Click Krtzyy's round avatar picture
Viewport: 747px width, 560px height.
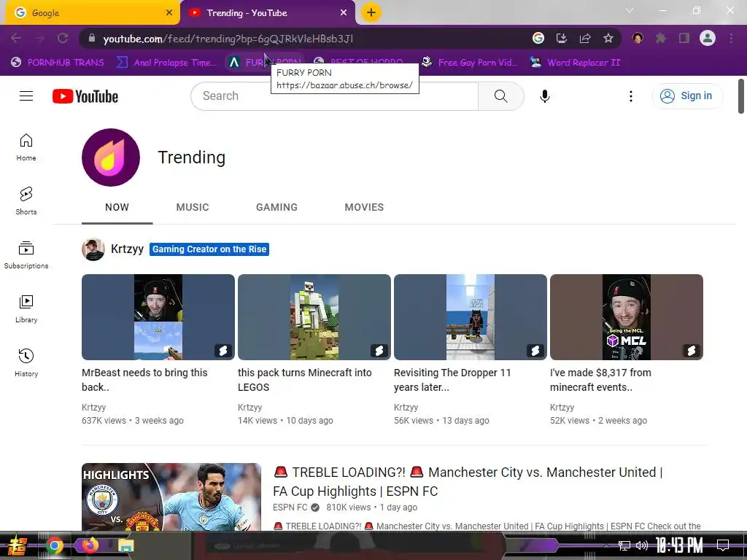click(x=93, y=249)
